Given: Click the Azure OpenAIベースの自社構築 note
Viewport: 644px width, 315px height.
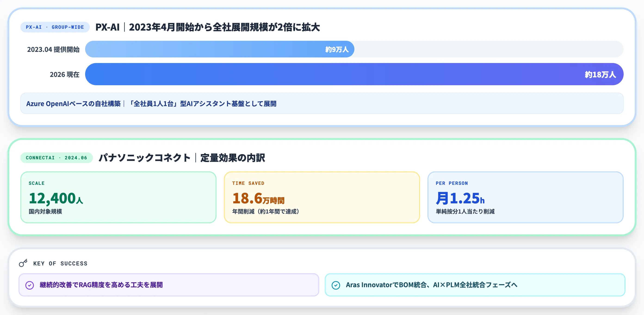Looking at the screenshot, I should (x=322, y=103).
